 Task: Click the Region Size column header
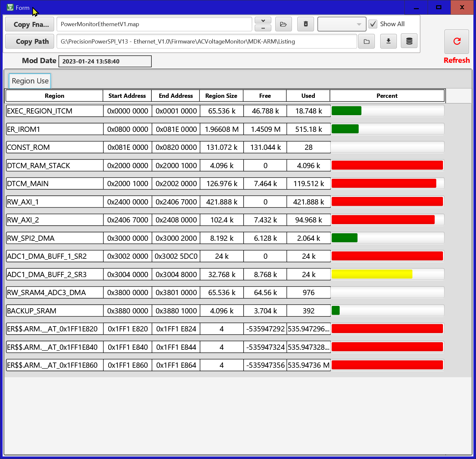click(x=221, y=96)
